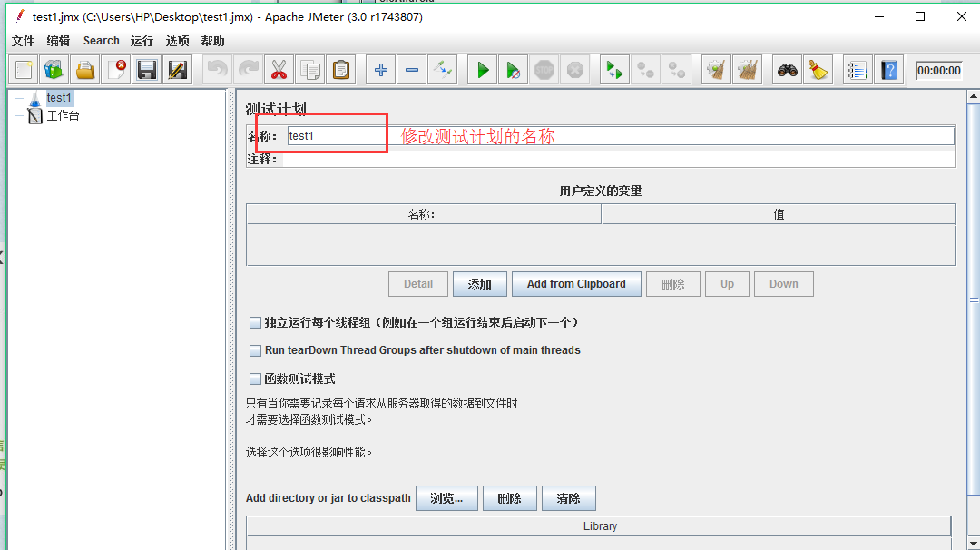This screenshot has height=550, width=980.
Task: Click the 添加 button under user variables
Action: click(479, 284)
